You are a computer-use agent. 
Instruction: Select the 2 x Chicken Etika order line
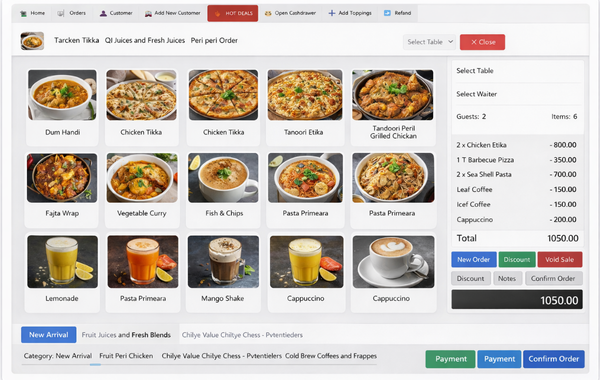516,145
